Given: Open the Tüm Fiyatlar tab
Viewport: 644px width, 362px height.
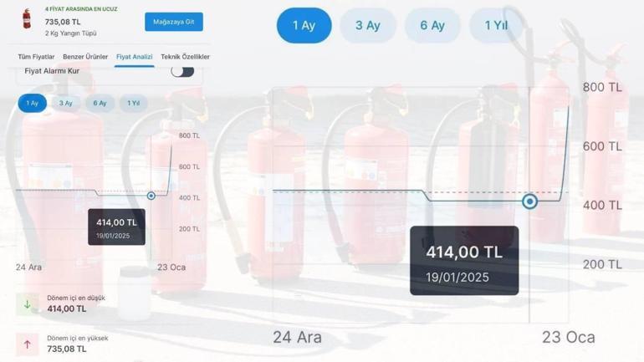Looking at the screenshot, I should coord(36,57).
